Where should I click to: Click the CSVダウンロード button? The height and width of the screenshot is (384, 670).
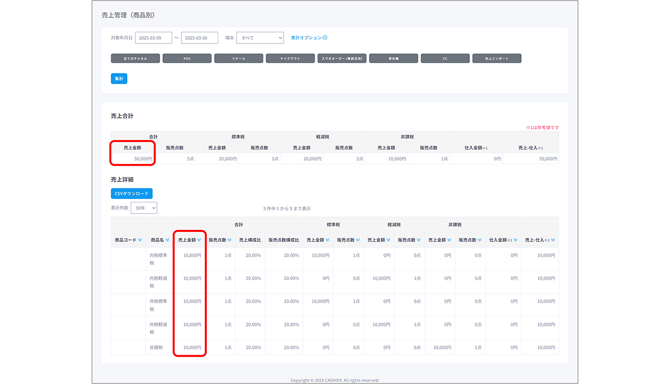[x=132, y=193]
